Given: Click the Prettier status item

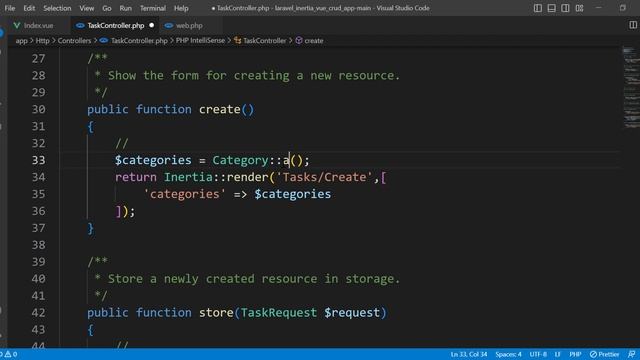Looking at the screenshot, I should pyautogui.click(x=604, y=354).
